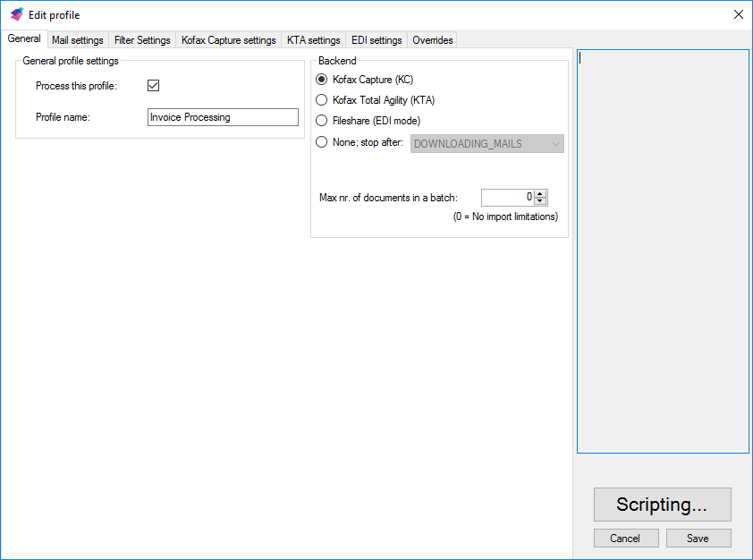The height and width of the screenshot is (560, 753).
Task: Save the profile changes
Action: click(x=698, y=539)
